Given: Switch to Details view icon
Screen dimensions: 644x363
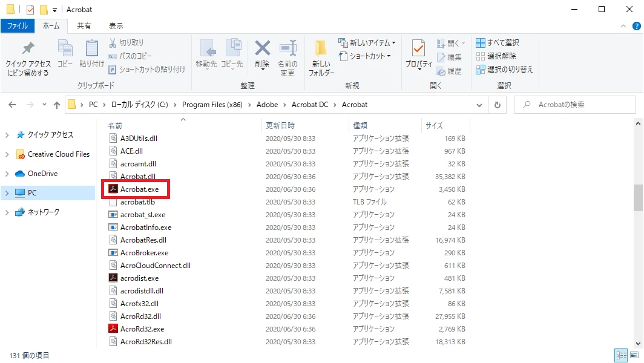Looking at the screenshot, I should point(621,355).
